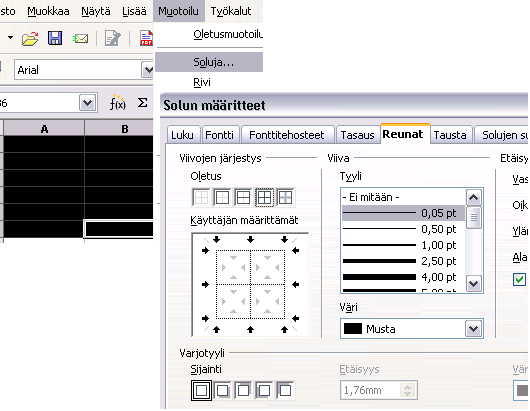The width and height of the screenshot is (530, 411).
Task: Select the no shadow position option
Action: point(201,390)
